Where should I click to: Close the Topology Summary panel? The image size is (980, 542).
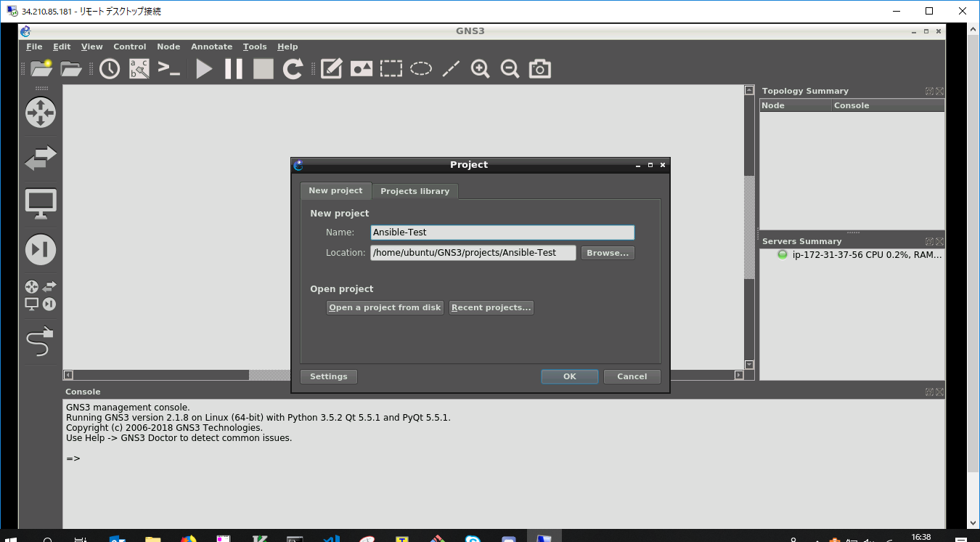coord(940,92)
